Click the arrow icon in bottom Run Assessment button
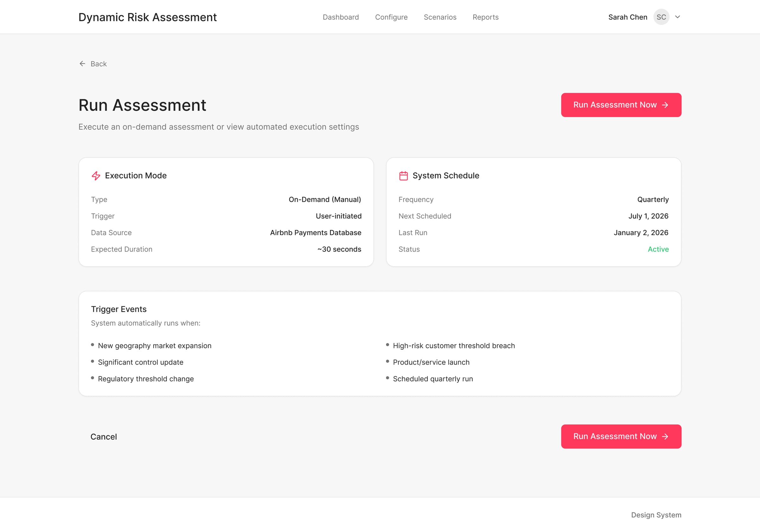The image size is (760, 532). [665, 436]
